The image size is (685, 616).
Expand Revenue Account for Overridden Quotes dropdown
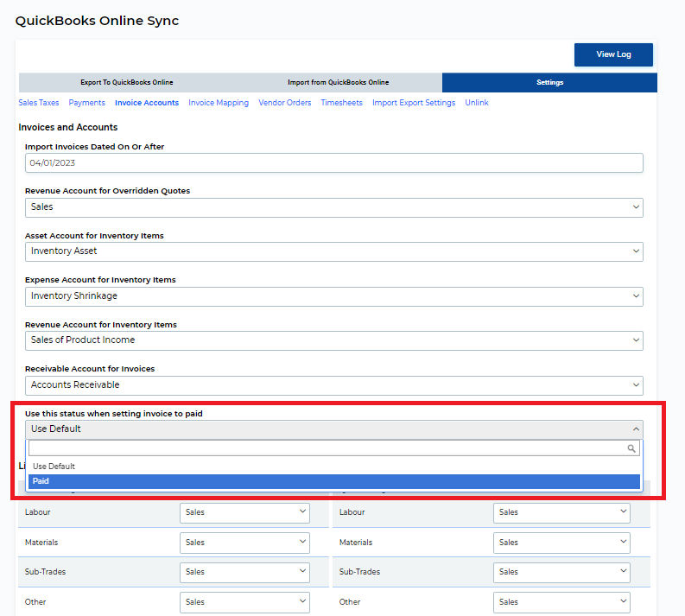coord(333,207)
